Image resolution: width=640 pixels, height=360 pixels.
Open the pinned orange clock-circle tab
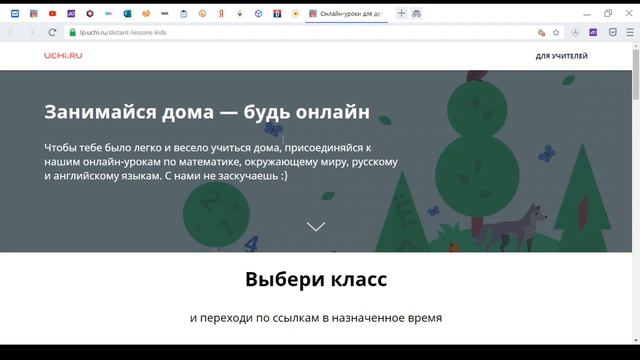click(x=202, y=13)
